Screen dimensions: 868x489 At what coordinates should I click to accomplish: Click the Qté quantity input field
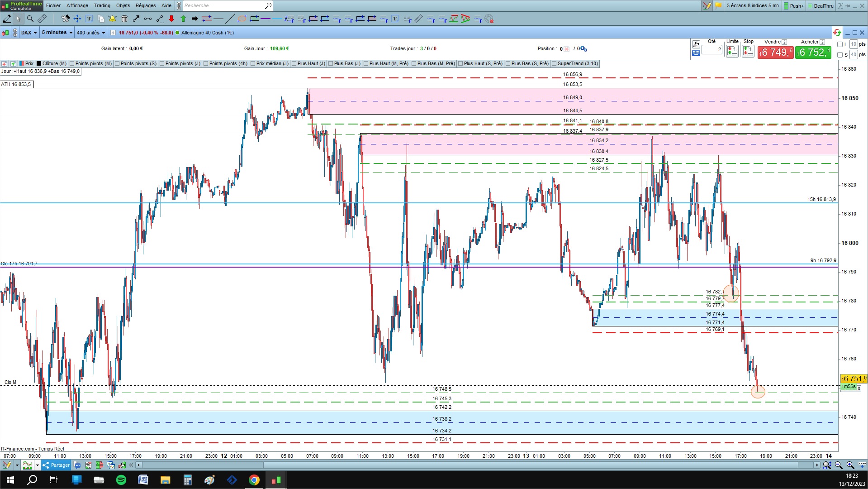tap(712, 49)
